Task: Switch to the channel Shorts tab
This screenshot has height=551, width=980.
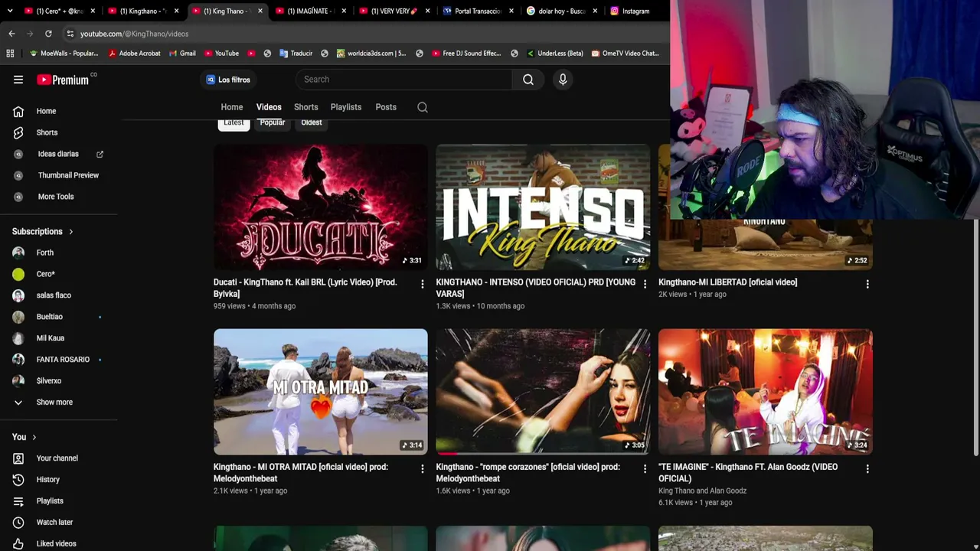Action: point(305,107)
